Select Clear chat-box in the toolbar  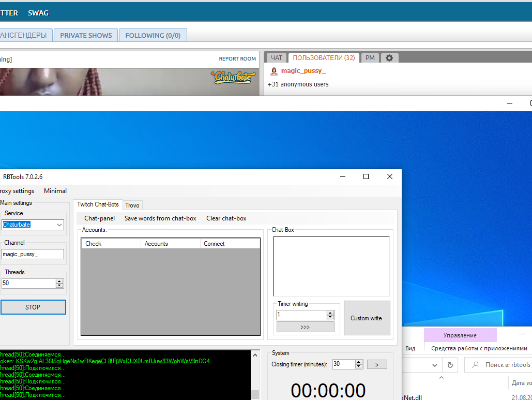pos(226,218)
